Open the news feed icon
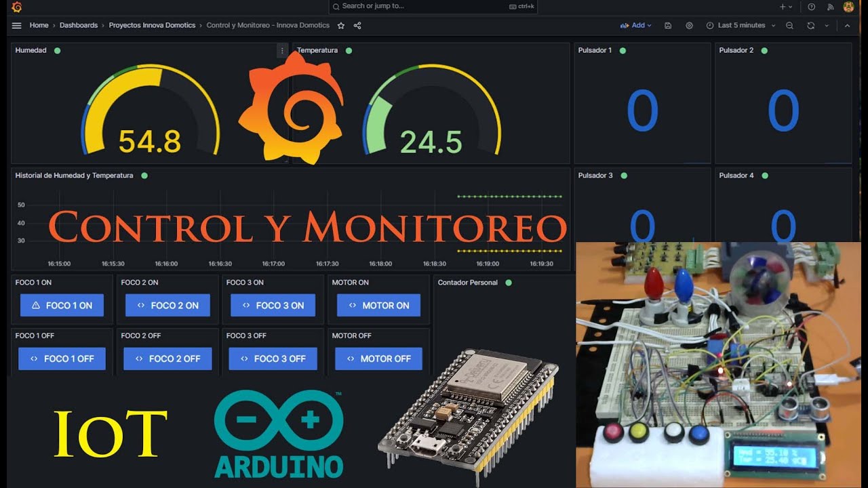The image size is (868, 488). [830, 7]
